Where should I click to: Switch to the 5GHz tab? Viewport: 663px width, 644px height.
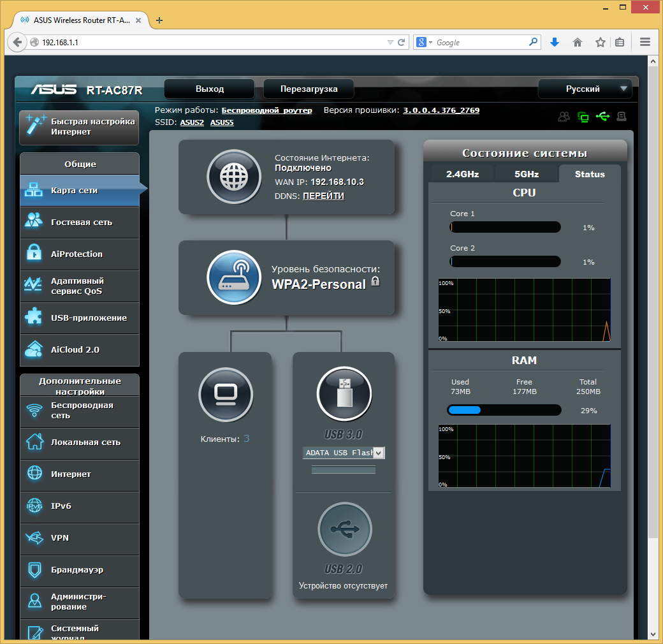(527, 174)
